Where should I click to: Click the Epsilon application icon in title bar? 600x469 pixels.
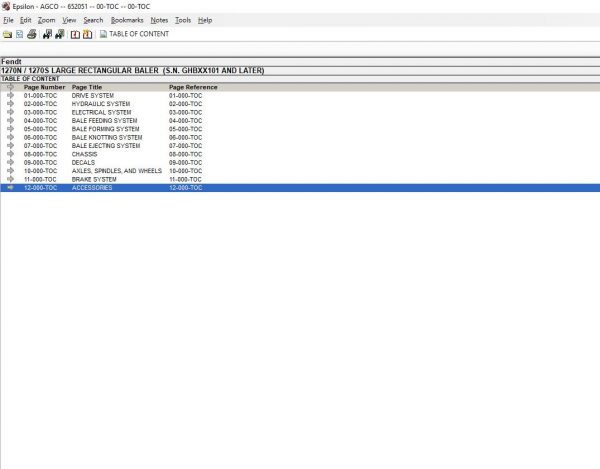click(x=6, y=6)
